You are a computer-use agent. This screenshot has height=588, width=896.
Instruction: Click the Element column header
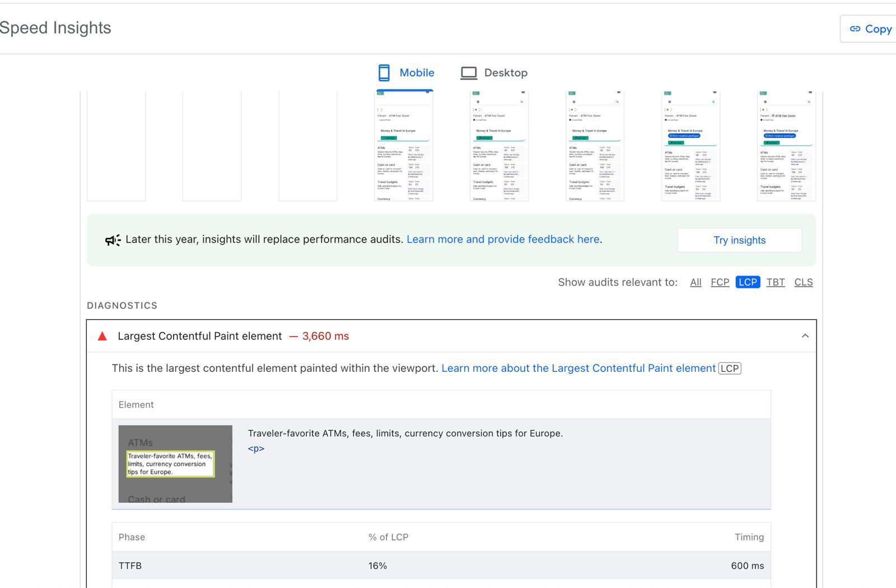click(136, 404)
